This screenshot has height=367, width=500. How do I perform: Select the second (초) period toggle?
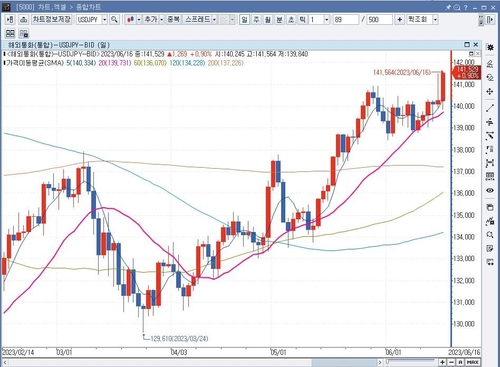(x=291, y=20)
